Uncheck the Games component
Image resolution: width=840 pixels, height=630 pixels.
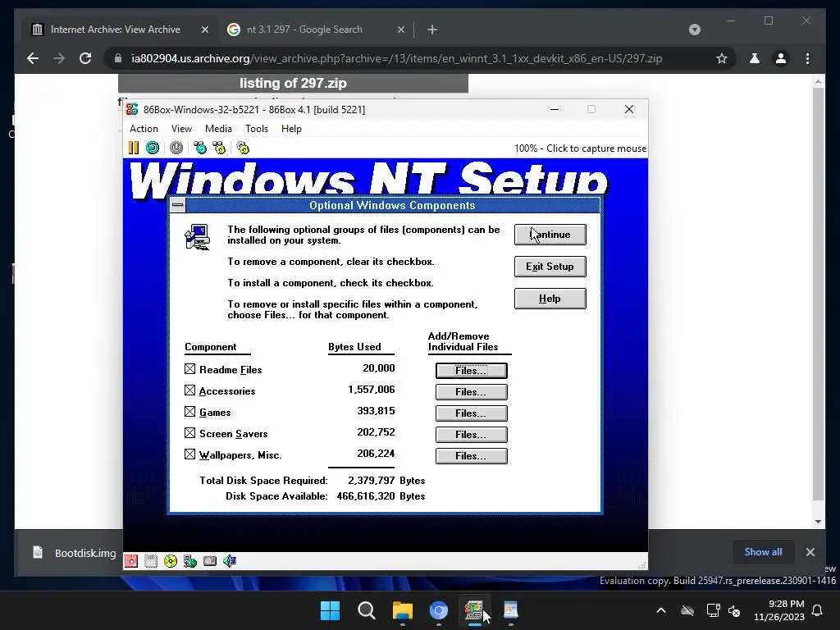189,412
